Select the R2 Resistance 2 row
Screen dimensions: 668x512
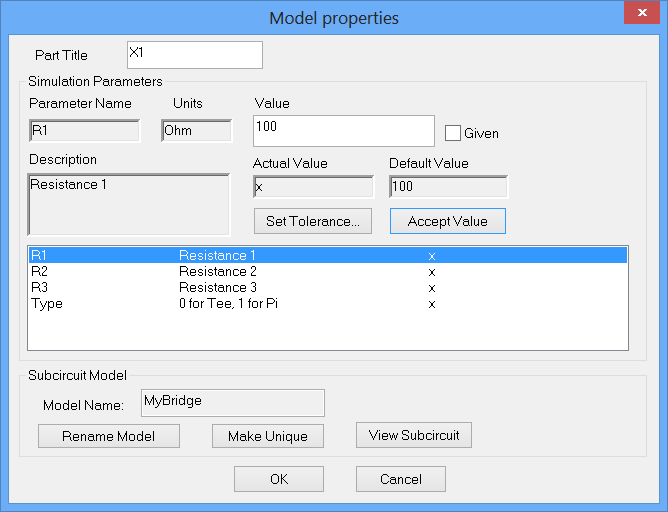tap(327, 272)
